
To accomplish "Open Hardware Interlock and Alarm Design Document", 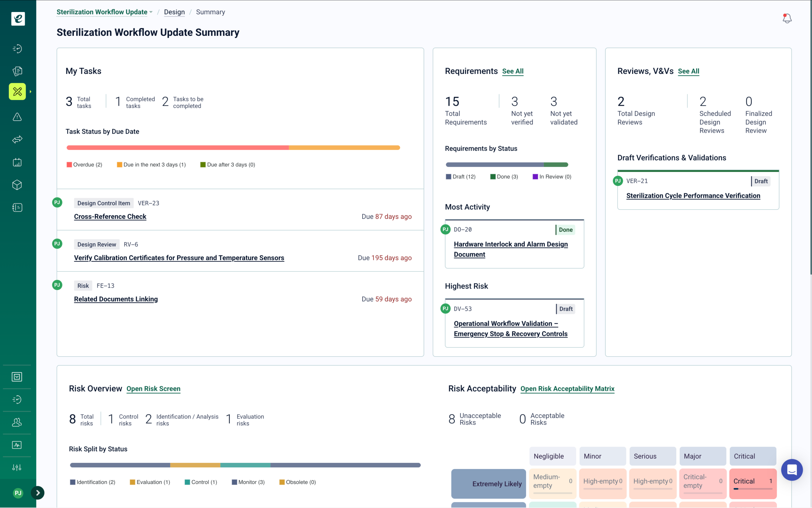I will point(511,249).
